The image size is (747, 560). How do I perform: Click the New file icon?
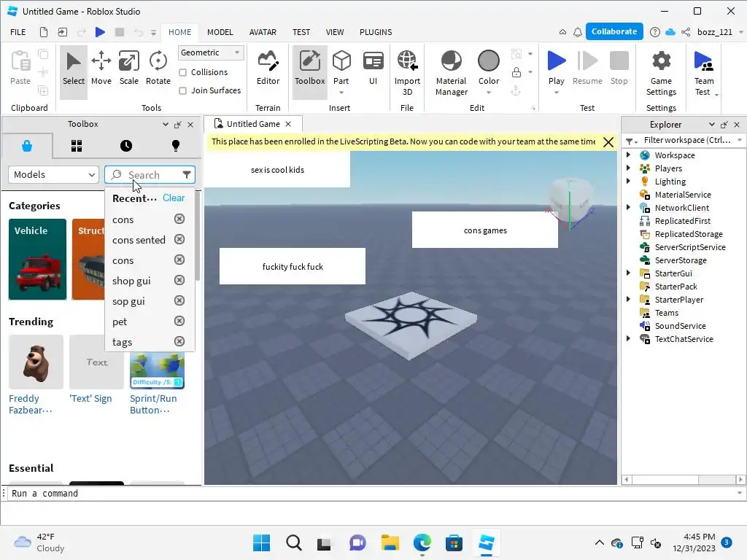[x=43, y=32]
